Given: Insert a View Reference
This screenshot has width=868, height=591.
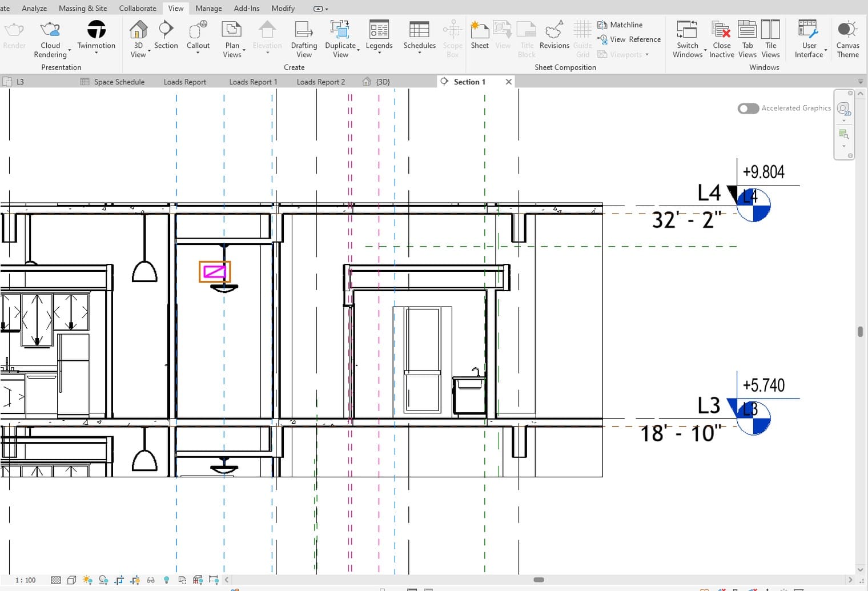Looking at the screenshot, I should click(x=629, y=39).
